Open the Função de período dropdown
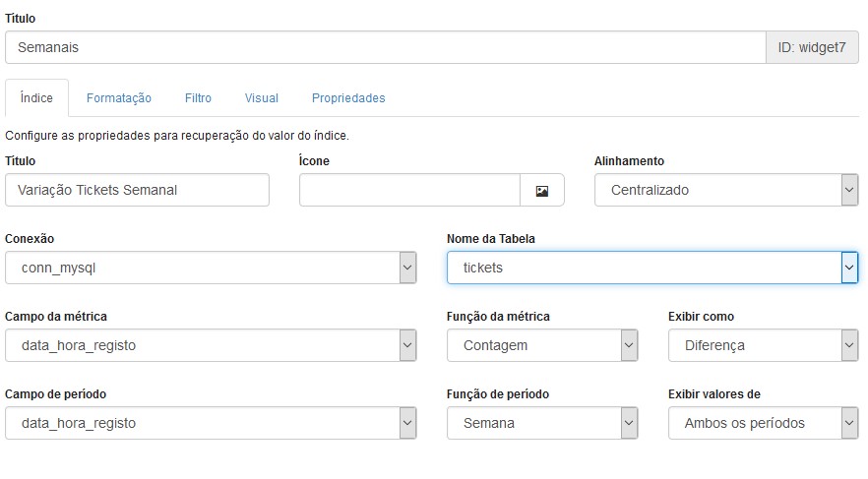This screenshot has height=479, width=868. point(542,423)
